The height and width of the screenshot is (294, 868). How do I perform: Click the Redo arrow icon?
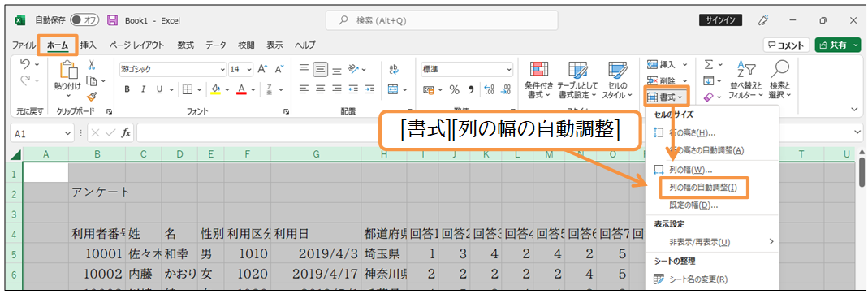click(25, 81)
